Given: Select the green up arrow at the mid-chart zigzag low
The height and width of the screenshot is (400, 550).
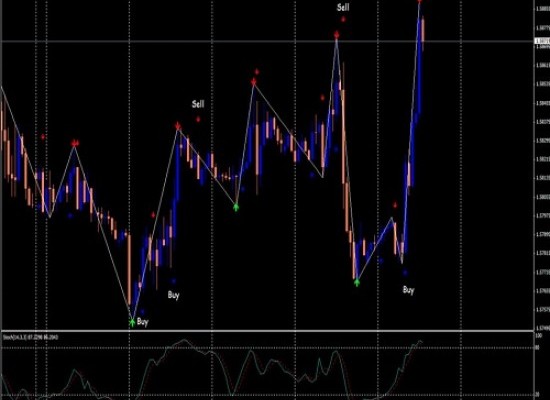Looking at the screenshot, I should [x=236, y=207].
